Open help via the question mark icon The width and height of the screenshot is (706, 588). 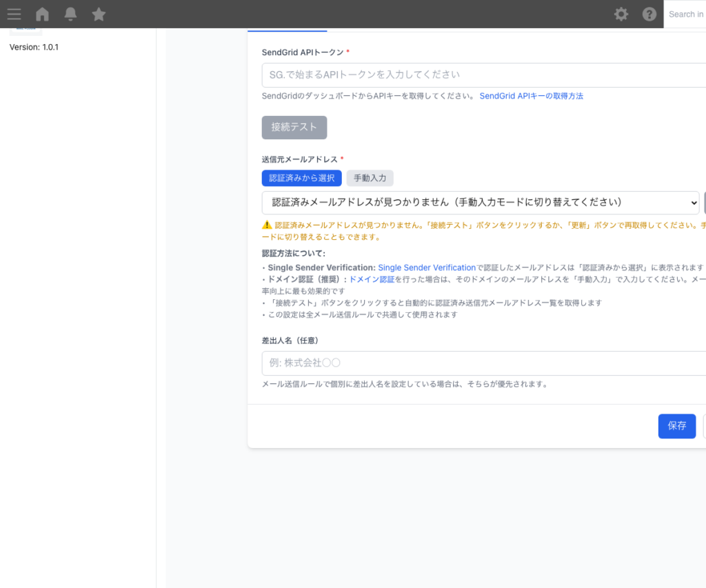click(649, 14)
